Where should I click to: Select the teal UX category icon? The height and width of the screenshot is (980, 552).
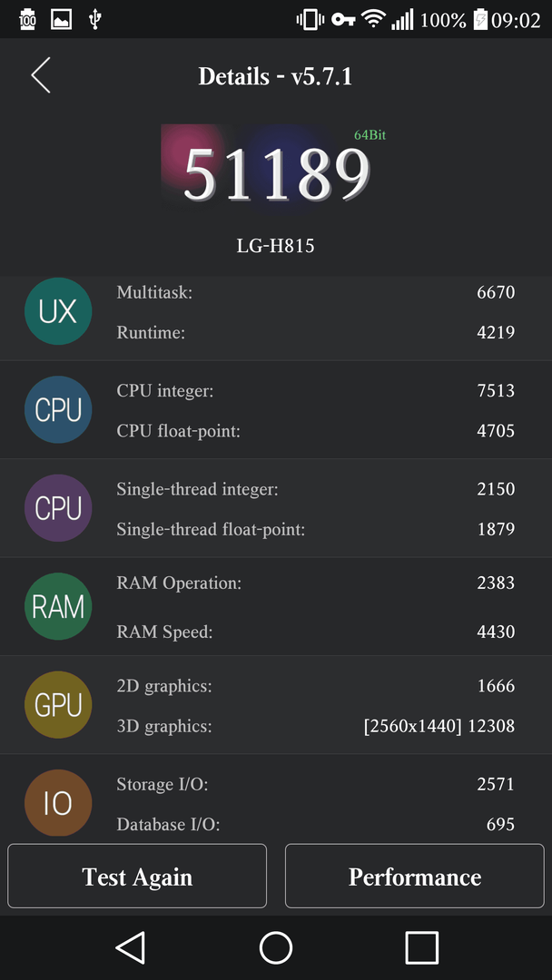[x=58, y=311]
